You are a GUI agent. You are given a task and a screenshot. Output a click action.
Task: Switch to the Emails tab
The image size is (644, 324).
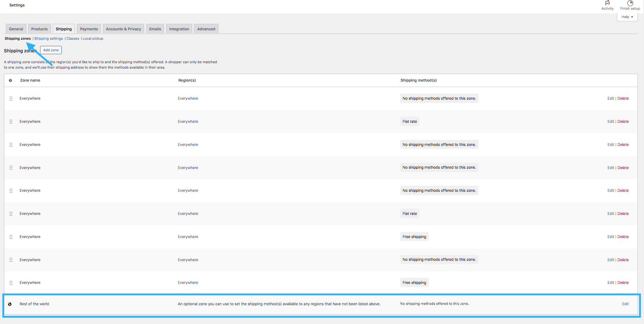click(x=155, y=29)
